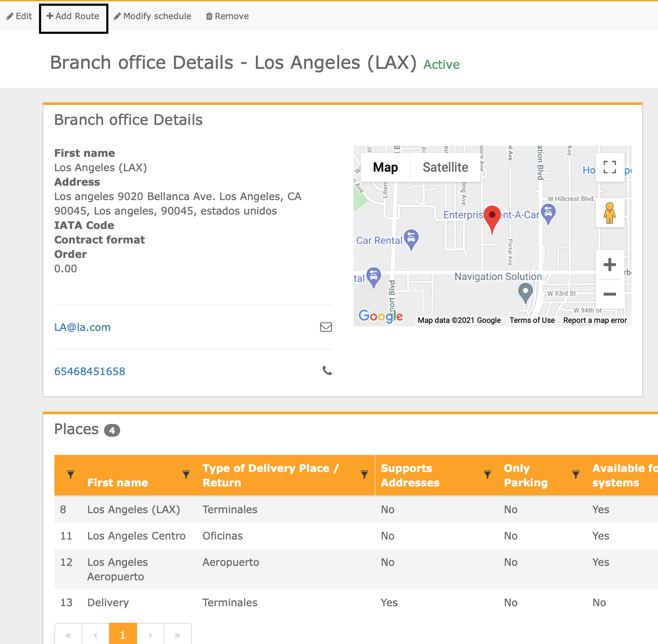
Task: Open the LA@la.com email link
Action: click(82, 327)
